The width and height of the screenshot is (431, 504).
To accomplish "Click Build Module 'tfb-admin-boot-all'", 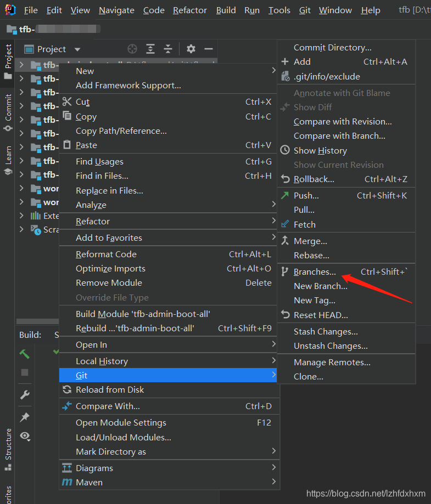I will click(168, 314).
